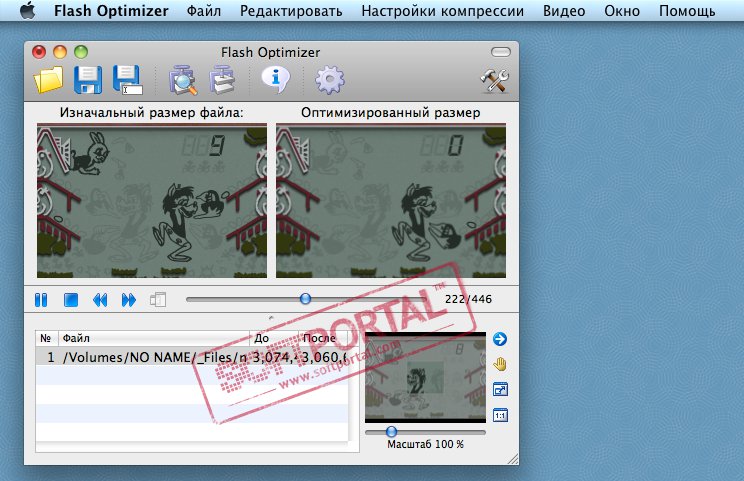Open the info speech bubble icon

[x=276, y=79]
